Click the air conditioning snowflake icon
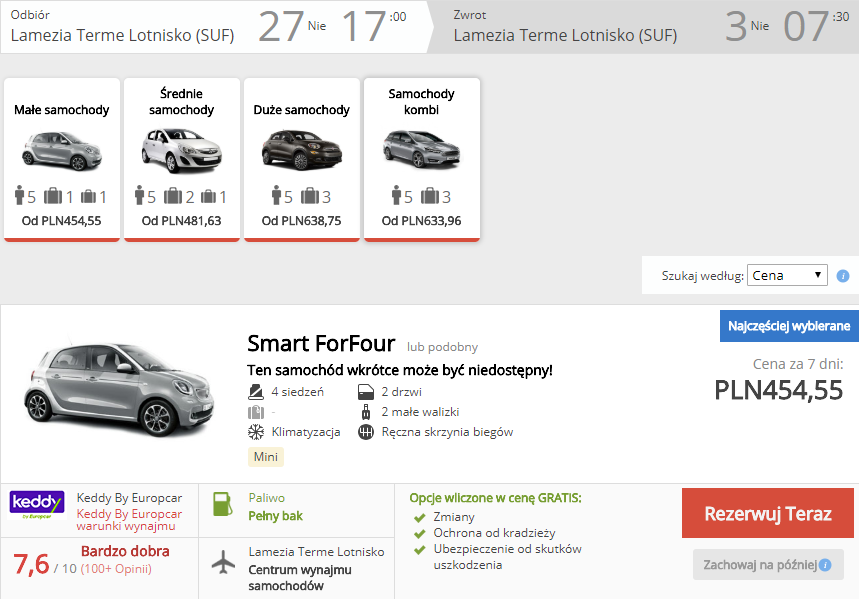Screen dimensions: 859x599 pyautogui.click(x=256, y=432)
